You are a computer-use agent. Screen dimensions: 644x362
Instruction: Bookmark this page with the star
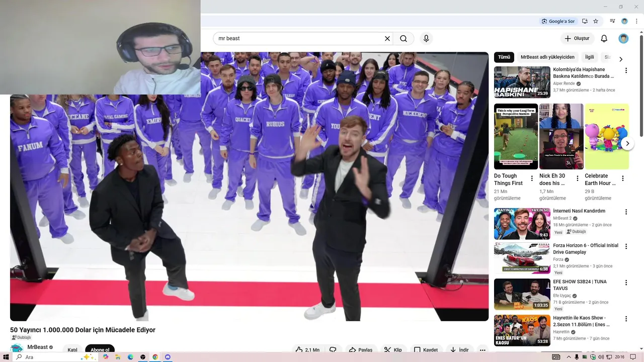(x=596, y=21)
